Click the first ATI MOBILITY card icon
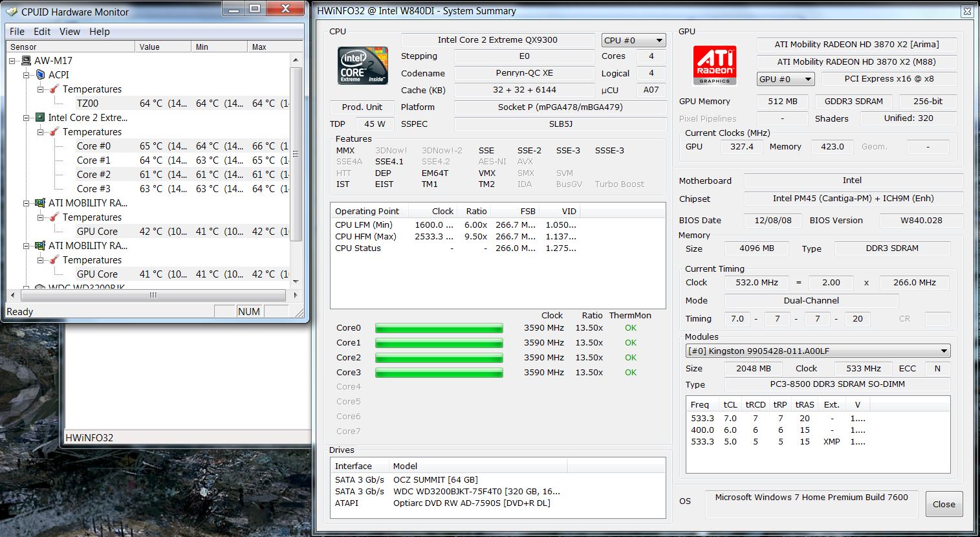 pos(40,203)
